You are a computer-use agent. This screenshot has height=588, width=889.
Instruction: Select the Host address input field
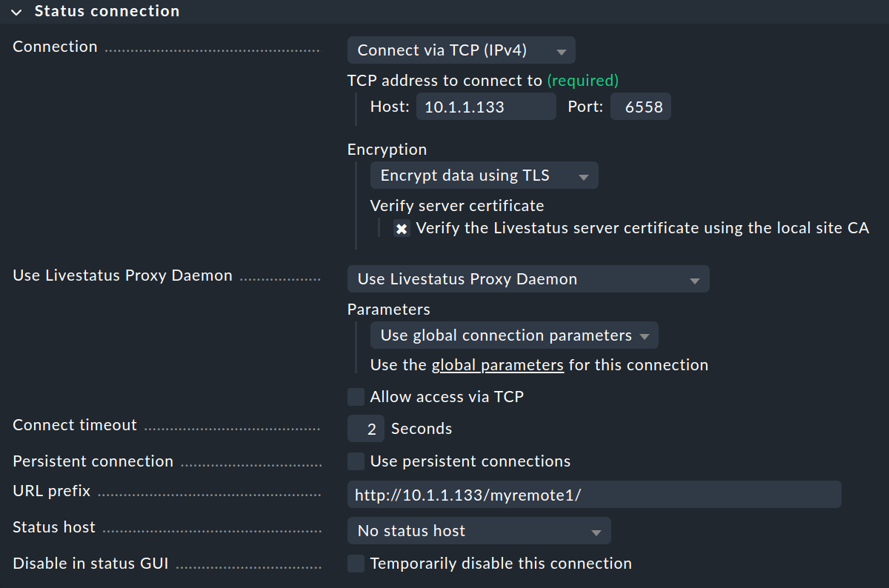(485, 106)
